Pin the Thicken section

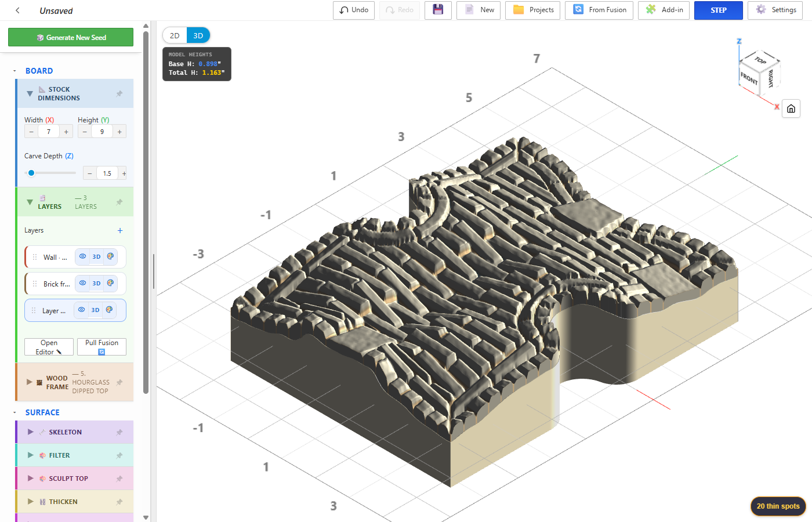tap(119, 502)
